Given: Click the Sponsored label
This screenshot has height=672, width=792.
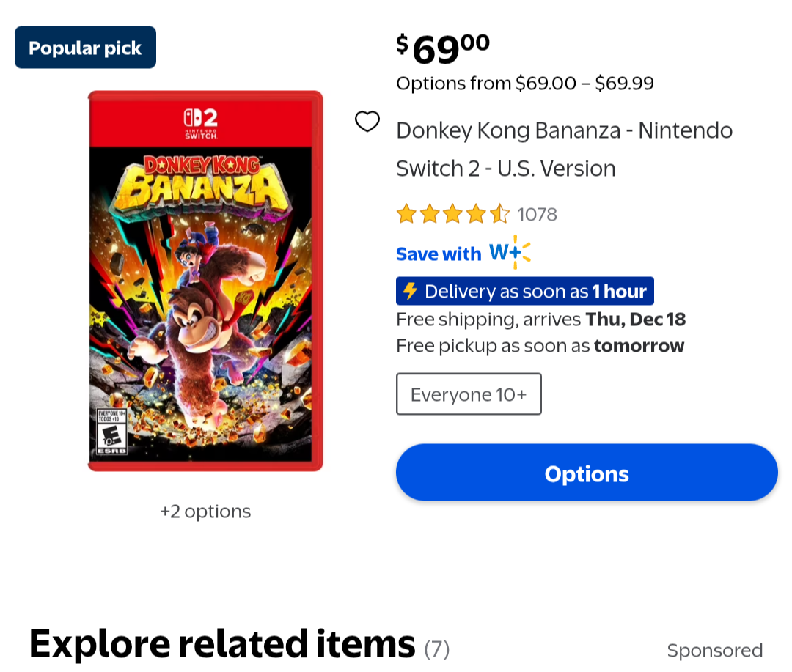Looking at the screenshot, I should 714,650.
